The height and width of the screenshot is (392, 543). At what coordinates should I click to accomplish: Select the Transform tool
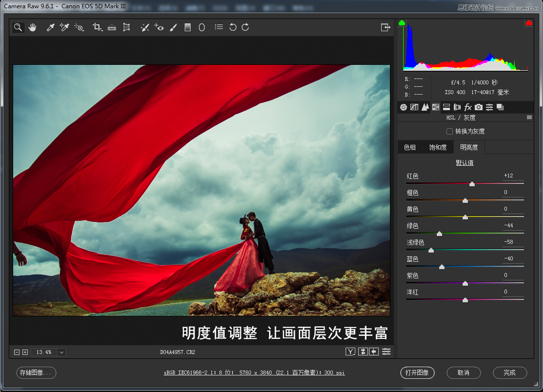126,27
